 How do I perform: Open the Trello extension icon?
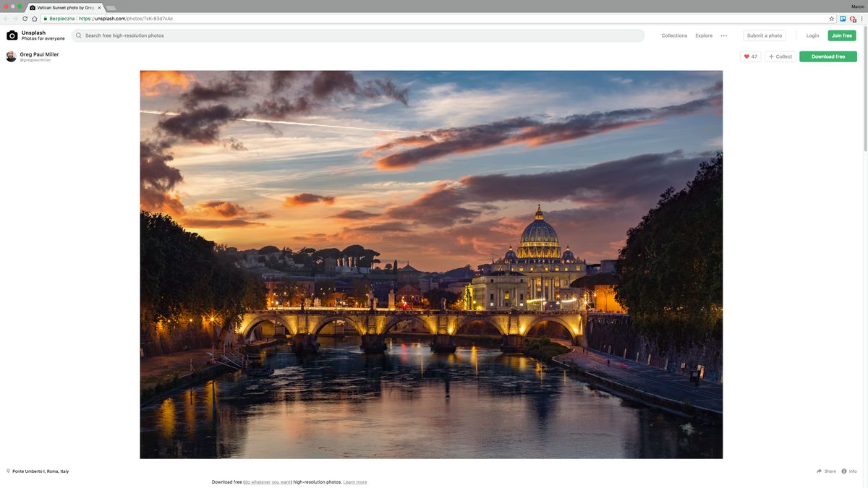843,19
